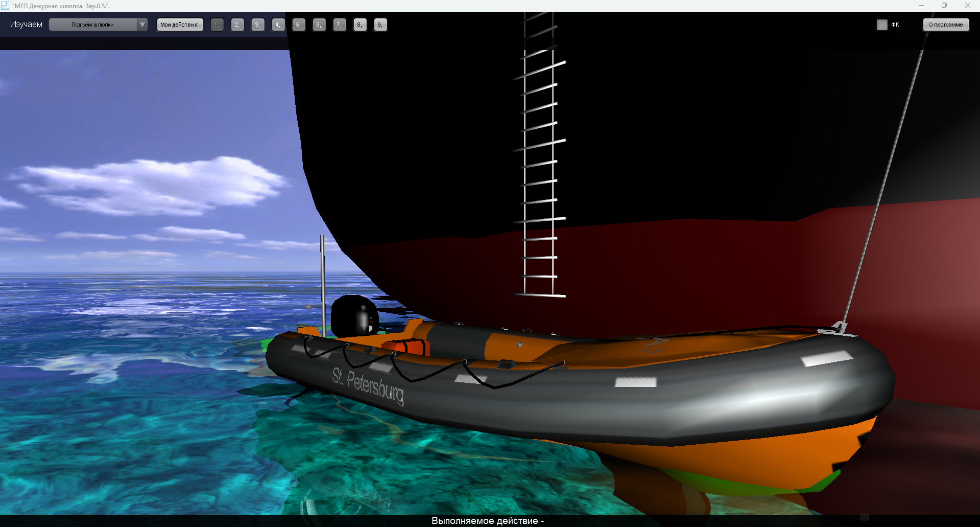Click the app icon in title bar

(x=5, y=6)
